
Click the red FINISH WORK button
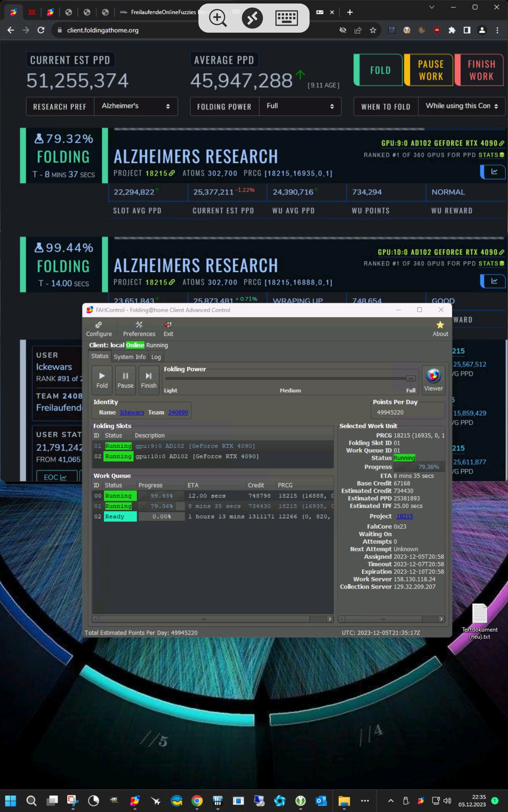pos(479,70)
